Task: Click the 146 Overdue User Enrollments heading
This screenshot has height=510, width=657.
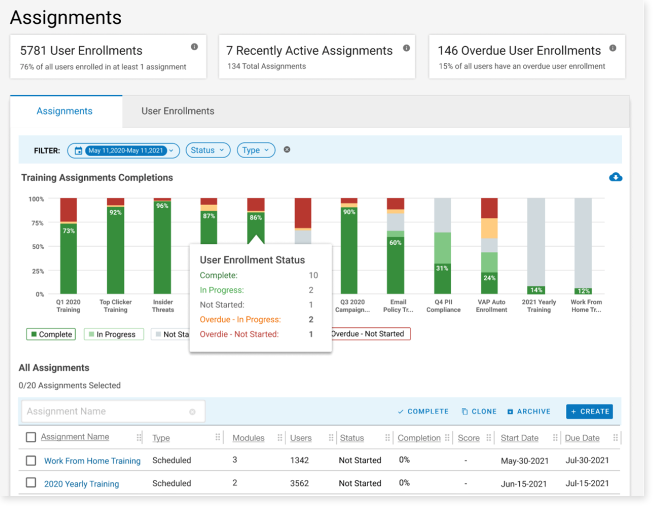Action: (x=519, y=51)
